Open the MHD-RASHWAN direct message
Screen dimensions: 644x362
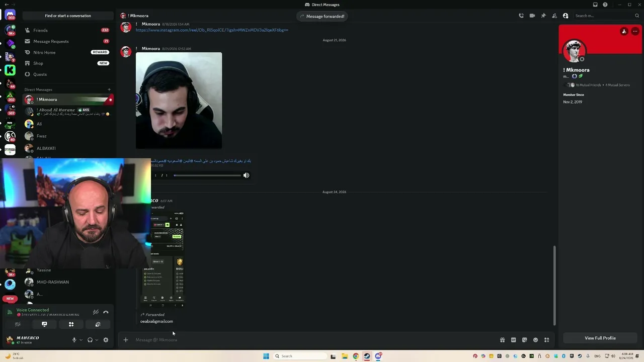coord(68,282)
